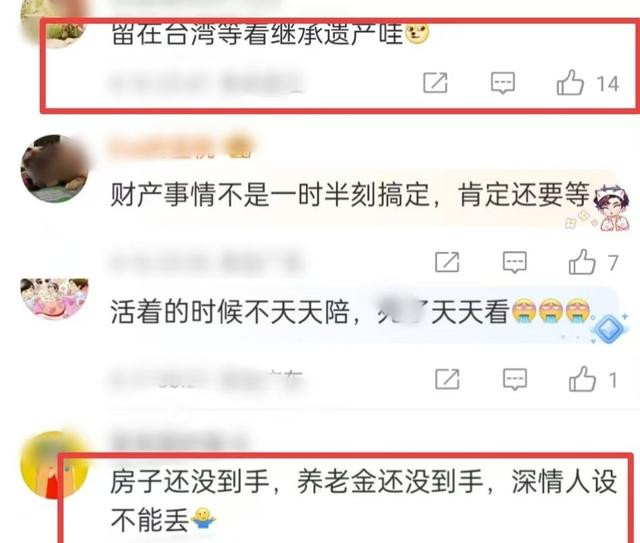The image size is (640, 543).
Task: Share the 活着的时候不天天陪 comment
Action: coord(447,379)
